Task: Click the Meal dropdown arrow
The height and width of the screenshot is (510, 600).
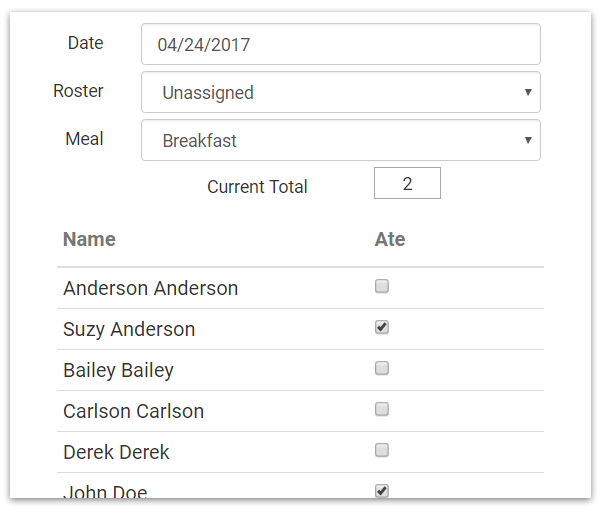Action: pyautogui.click(x=528, y=141)
